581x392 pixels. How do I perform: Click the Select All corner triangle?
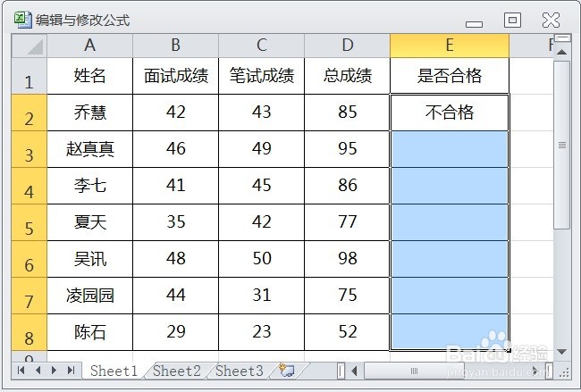(29, 46)
